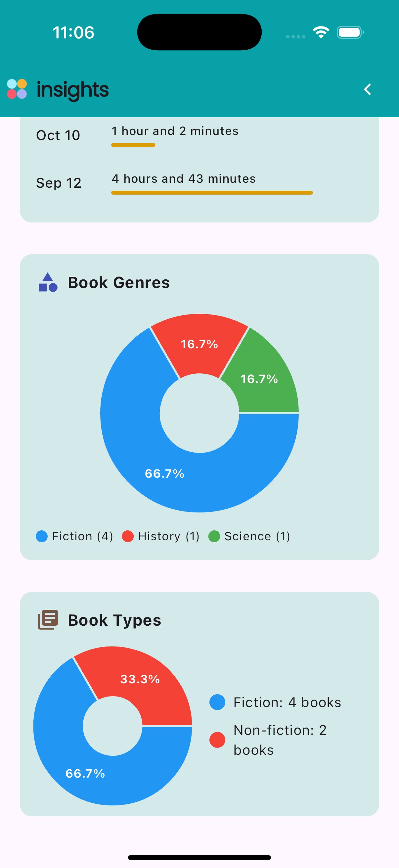
Task: Tap the Sep 12 reading time bar
Action: (x=212, y=193)
